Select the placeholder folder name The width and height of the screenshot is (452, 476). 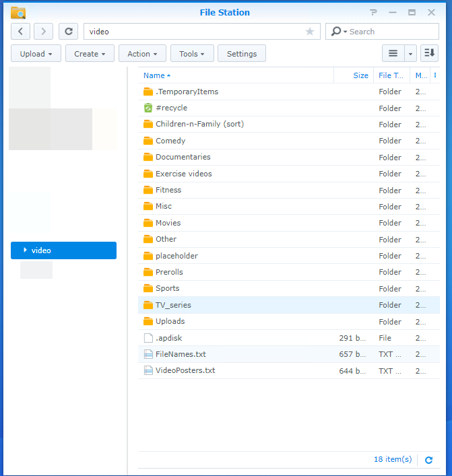tap(176, 256)
